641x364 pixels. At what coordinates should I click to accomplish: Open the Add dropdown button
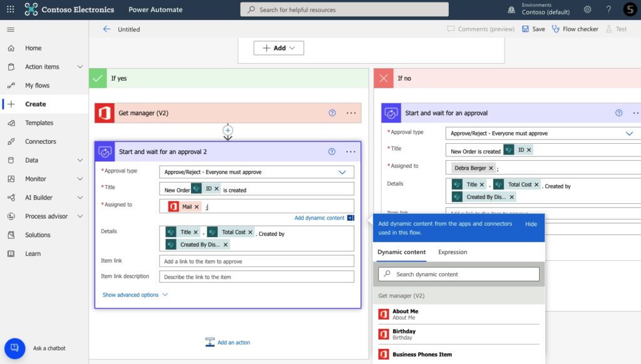(x=279, y=48)
